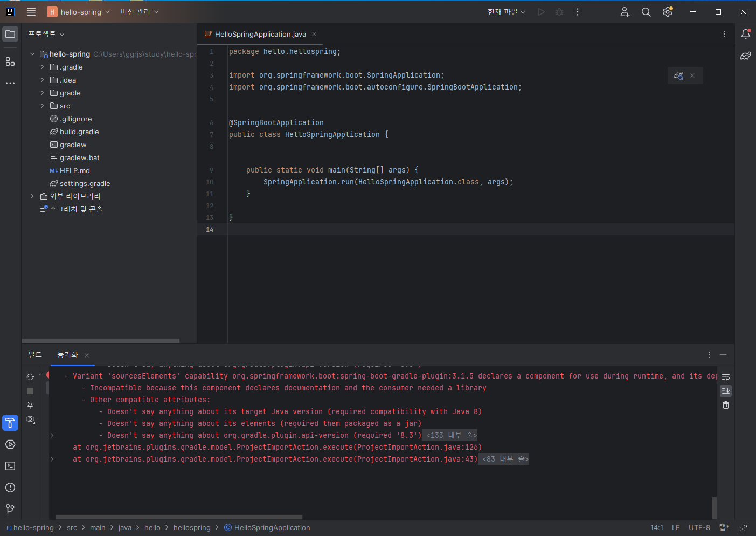Expand 외부 라이브러리 node
The width and height of the screenshot is (756, 536).
pyautogui.click(x=32, y=196)
